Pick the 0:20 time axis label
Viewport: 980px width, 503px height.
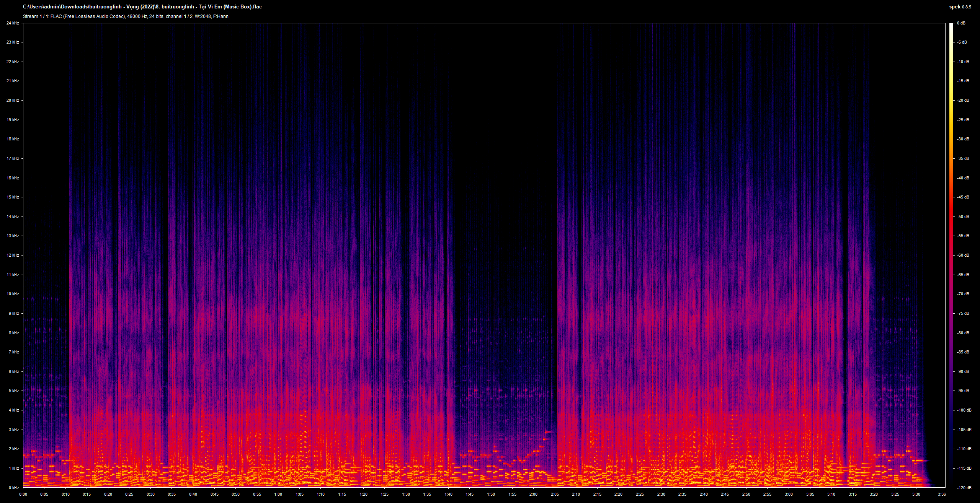click(108, 494)
